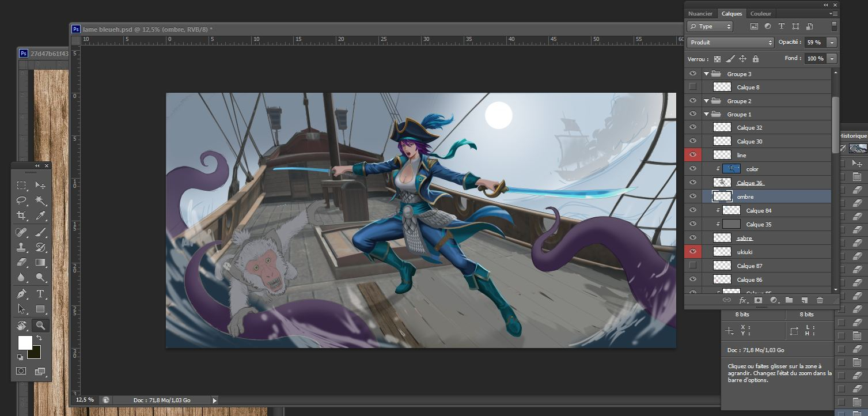Click the delete layer trash icon
Viewport: 868px width, 416px height.
[x=820, y=300]
